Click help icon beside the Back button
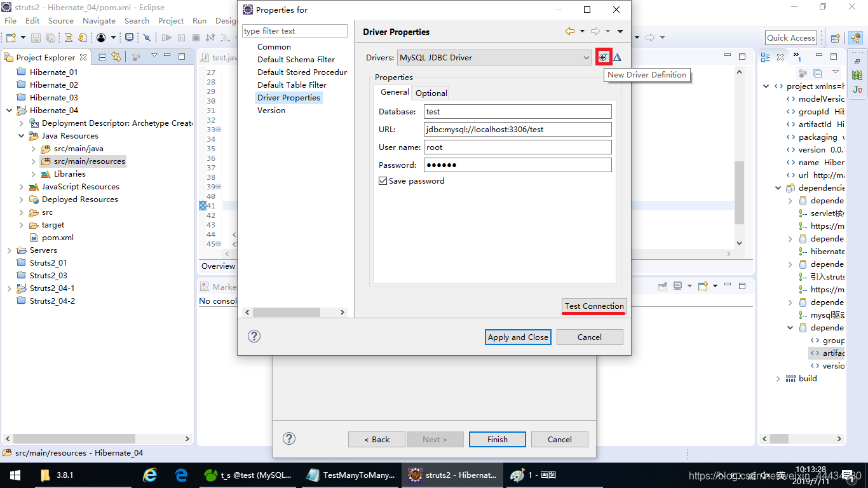The image size is (868, 488). [288, 438]
